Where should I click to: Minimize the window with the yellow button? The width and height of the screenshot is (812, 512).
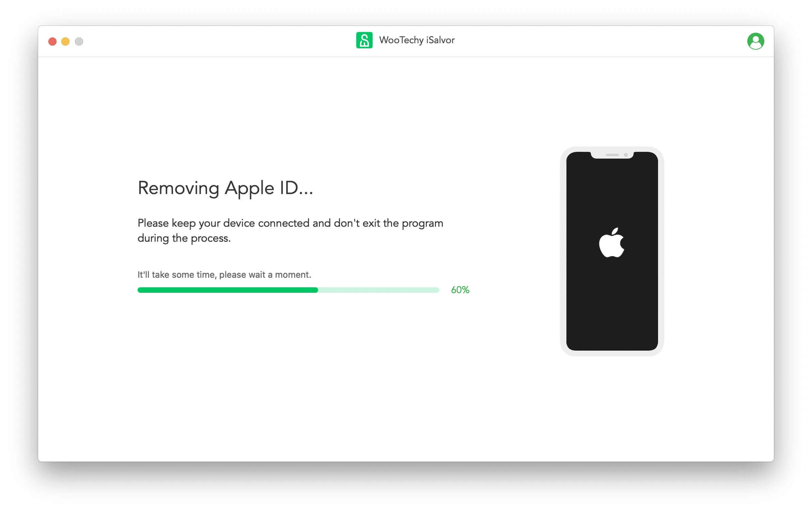(65, 42)
